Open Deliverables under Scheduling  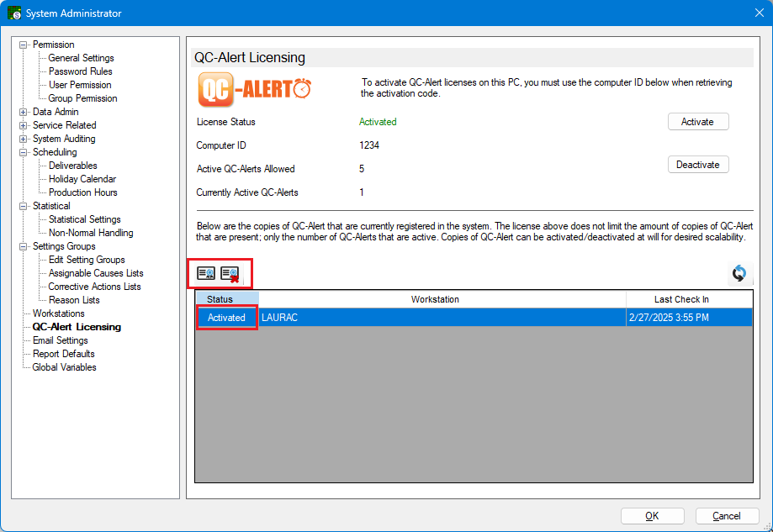coord(73,166)
